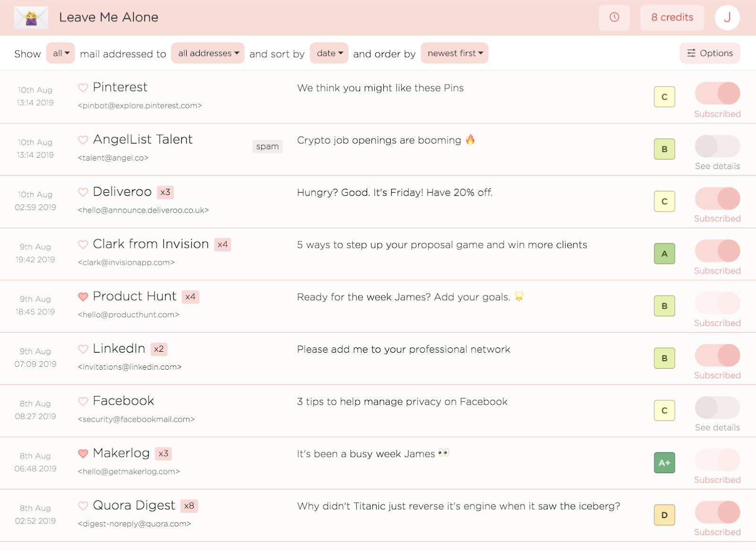Unsubscribe from Quora Digest with the toggle
This screenshot has width=756, height=551.
coord(717,512)
